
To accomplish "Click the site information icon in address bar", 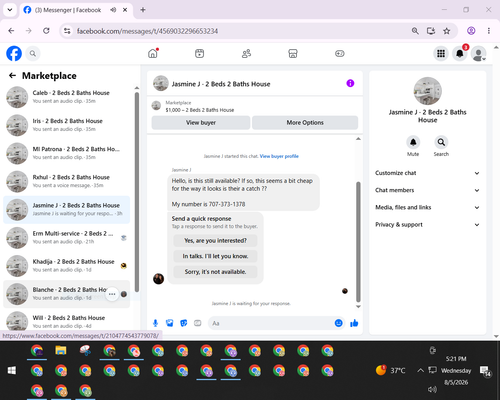I will [67, 31].
